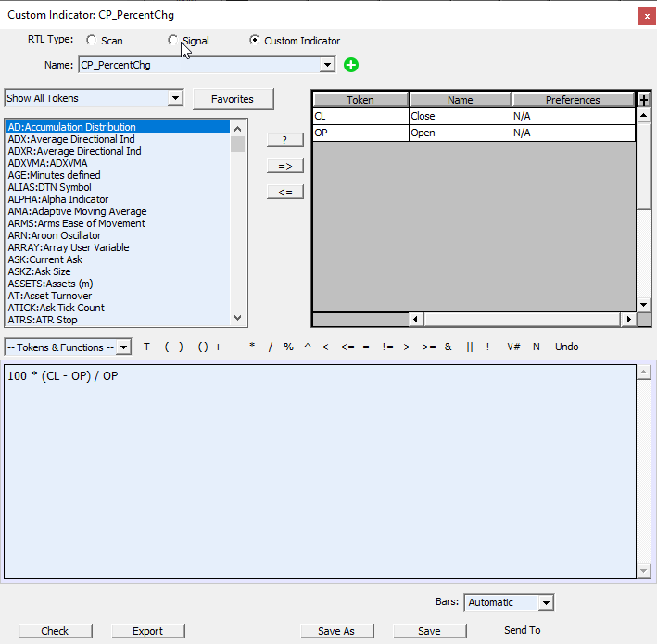Select the Signal RTL type option
Screen dimensions: 657x644
coord(172,41)
